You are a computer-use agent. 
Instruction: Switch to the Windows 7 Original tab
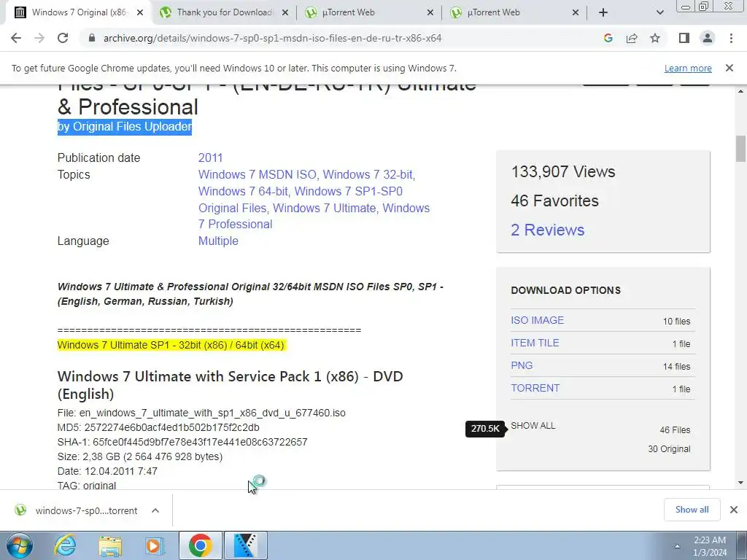(x=79, y=13)
